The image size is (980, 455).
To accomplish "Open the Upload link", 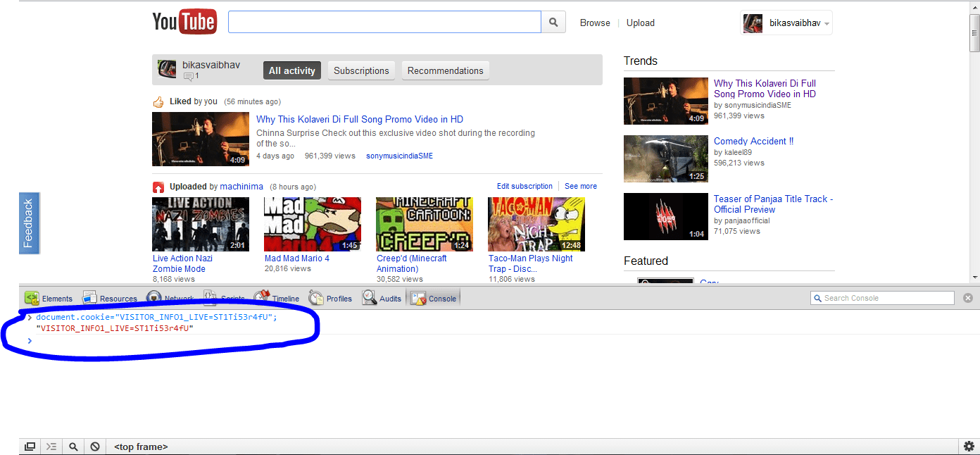I will (641, 23).
